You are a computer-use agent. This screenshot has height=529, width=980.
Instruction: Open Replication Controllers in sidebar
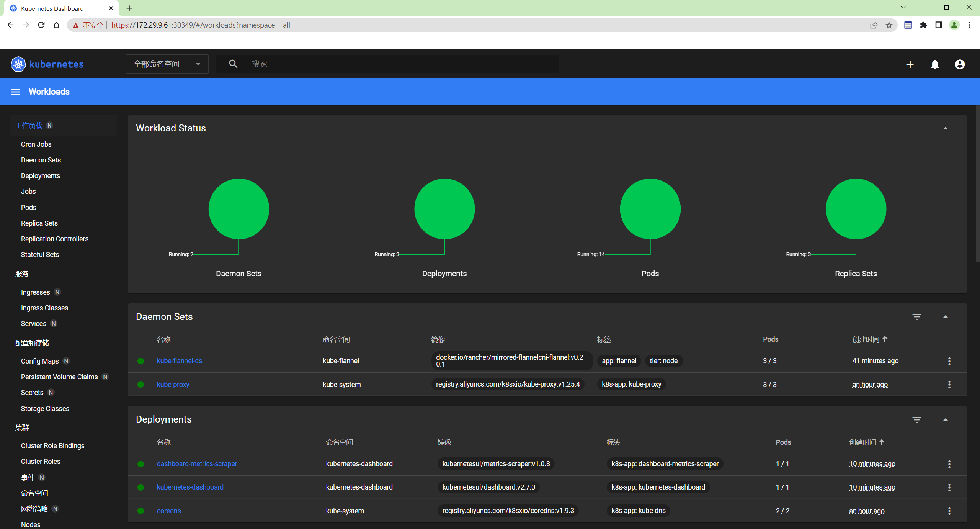pos(55,239)
